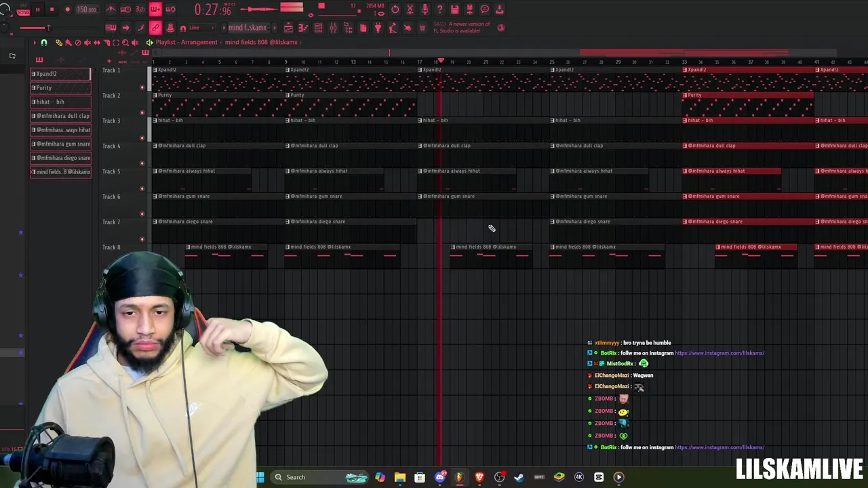Open the Channel rack icon

[318, 28]
